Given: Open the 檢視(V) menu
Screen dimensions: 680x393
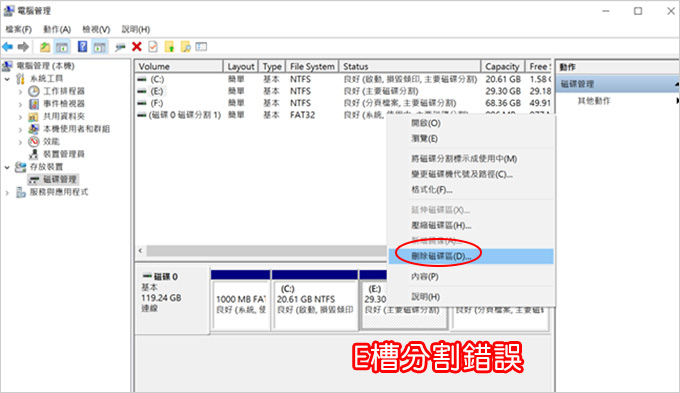Looking at the screenshot, I should point(96,29).
